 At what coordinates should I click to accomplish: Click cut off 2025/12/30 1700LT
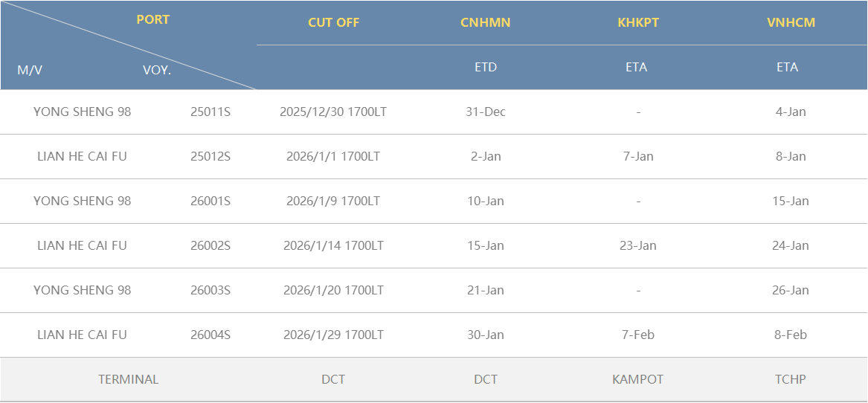pos(333,112)
